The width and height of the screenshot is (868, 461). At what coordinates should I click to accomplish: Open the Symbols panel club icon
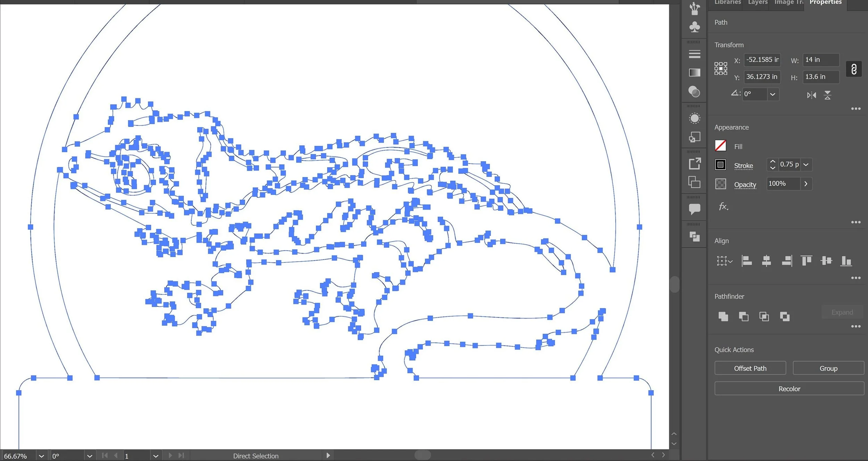point(694,27)
